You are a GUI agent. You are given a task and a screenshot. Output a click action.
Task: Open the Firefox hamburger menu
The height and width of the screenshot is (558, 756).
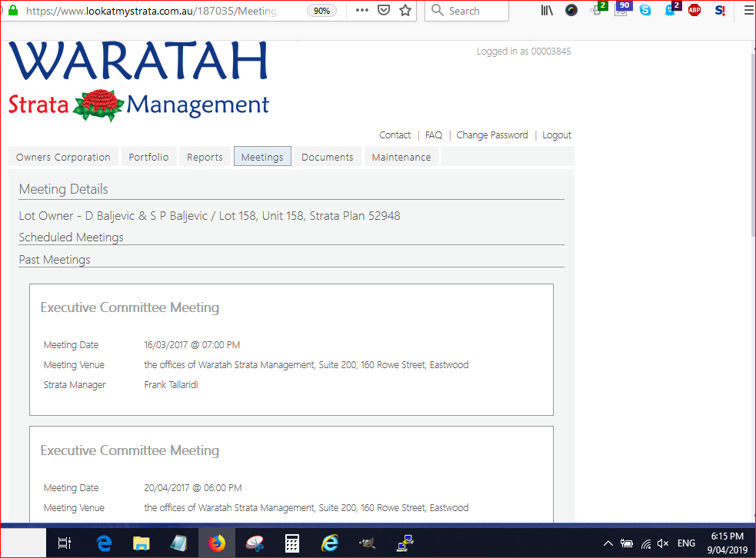point(749,10)
